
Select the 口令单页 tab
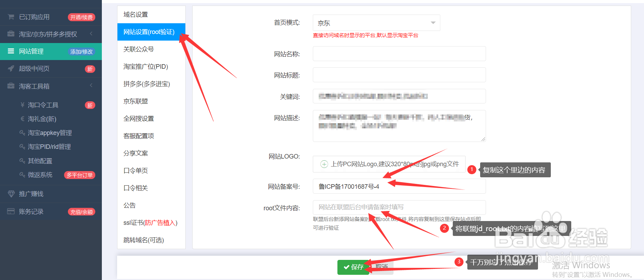[x=151, y=171]
